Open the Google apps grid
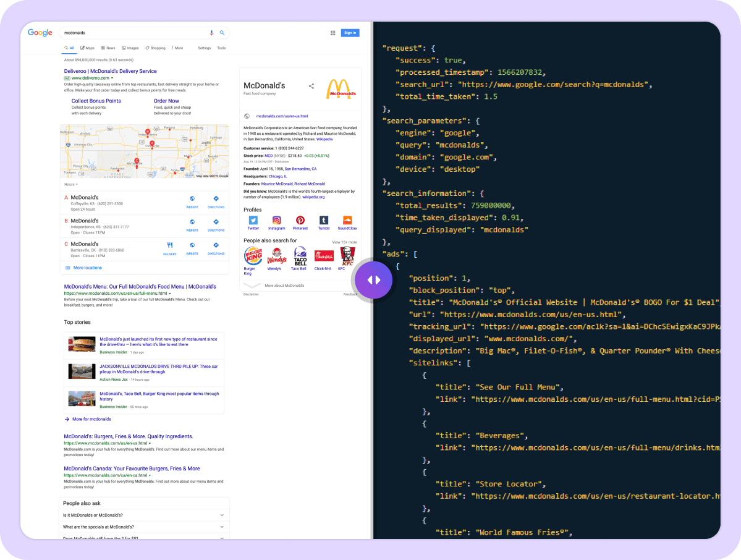 point(332,33)
